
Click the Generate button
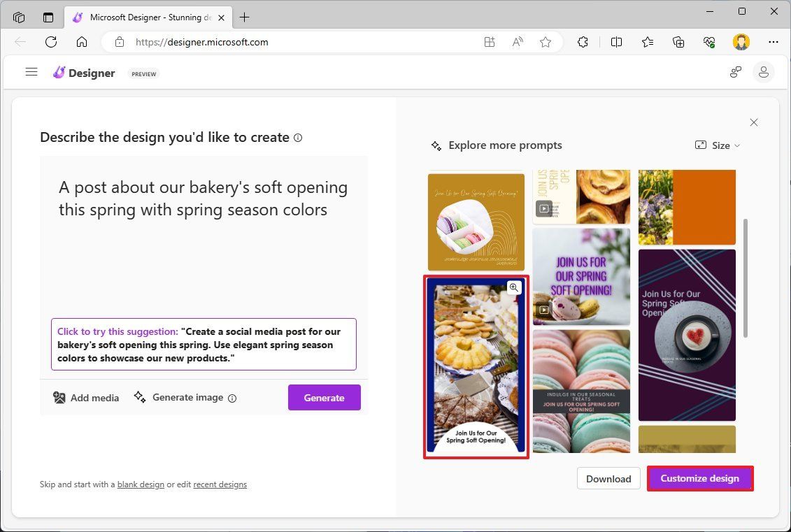(x=324, y=397)
